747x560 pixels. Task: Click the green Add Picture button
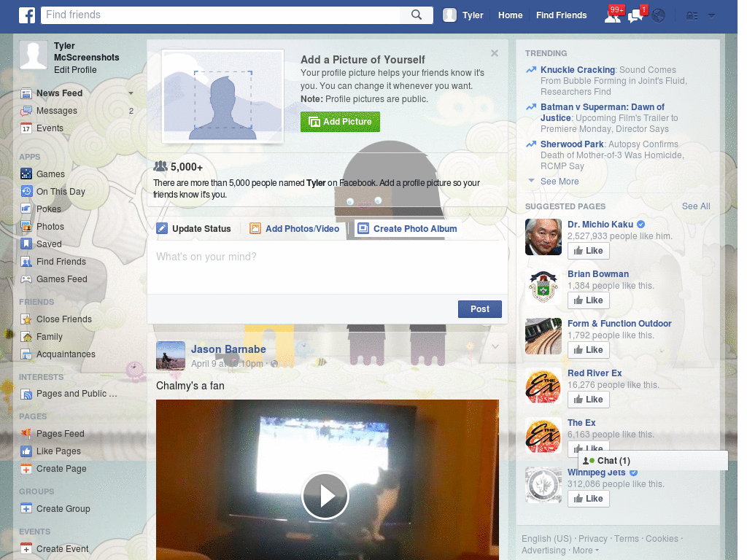tap(340, 122)
